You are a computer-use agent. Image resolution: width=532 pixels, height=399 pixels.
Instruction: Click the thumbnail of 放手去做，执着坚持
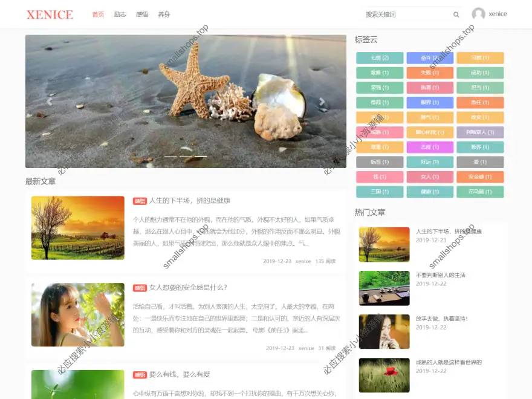(384, 332)
